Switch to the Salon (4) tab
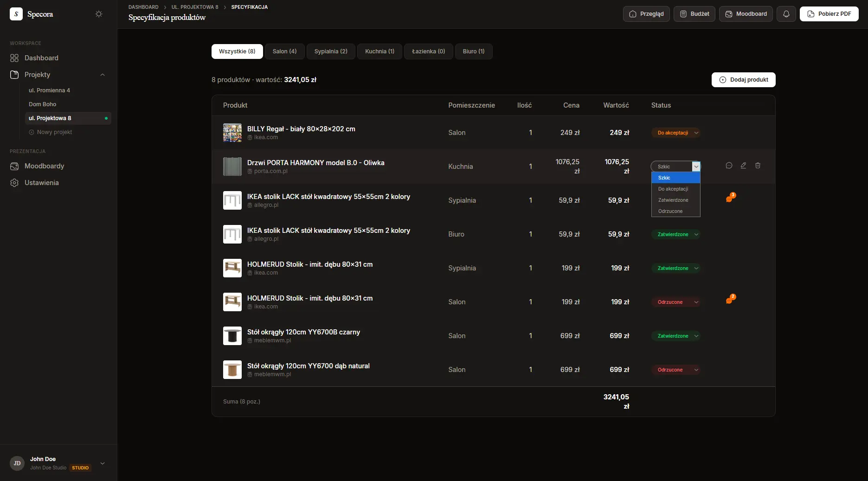The height and width of the screenshot is (481, 868). coord(284,51)
